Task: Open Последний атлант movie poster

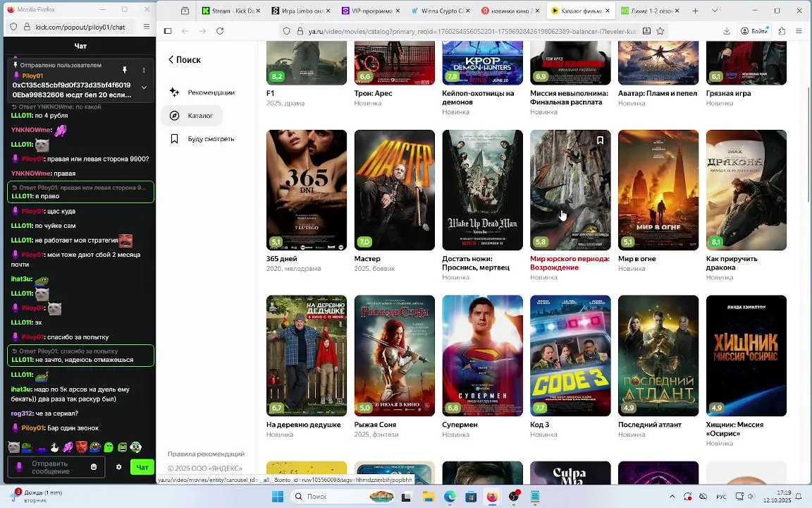Action: (658, 356)
